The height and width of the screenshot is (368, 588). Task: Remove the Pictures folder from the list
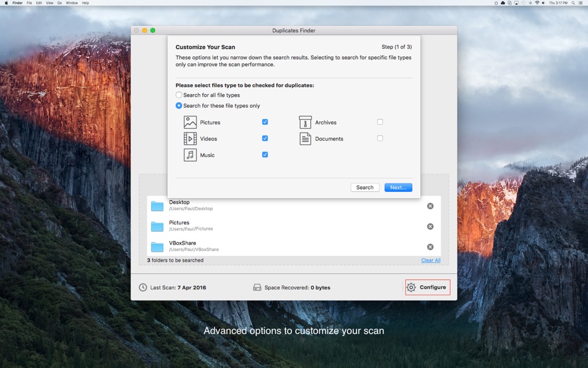pos(430,226)
